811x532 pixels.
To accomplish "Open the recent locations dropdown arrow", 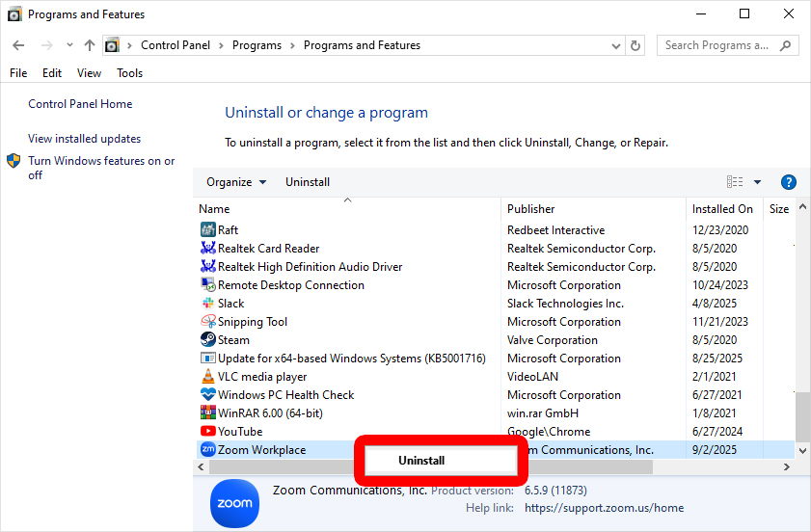I will 69,45.
